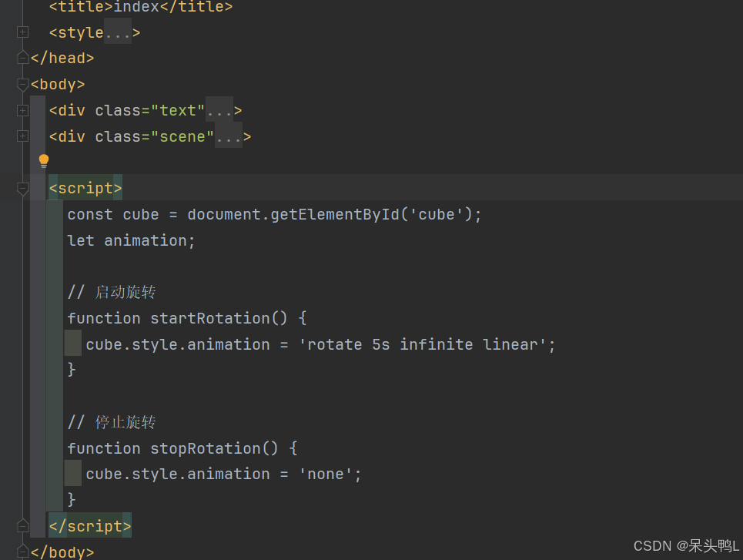This screenshot has width=743, height=560.
Task: Click the 'none' string value
Action: tap(326, 474)
